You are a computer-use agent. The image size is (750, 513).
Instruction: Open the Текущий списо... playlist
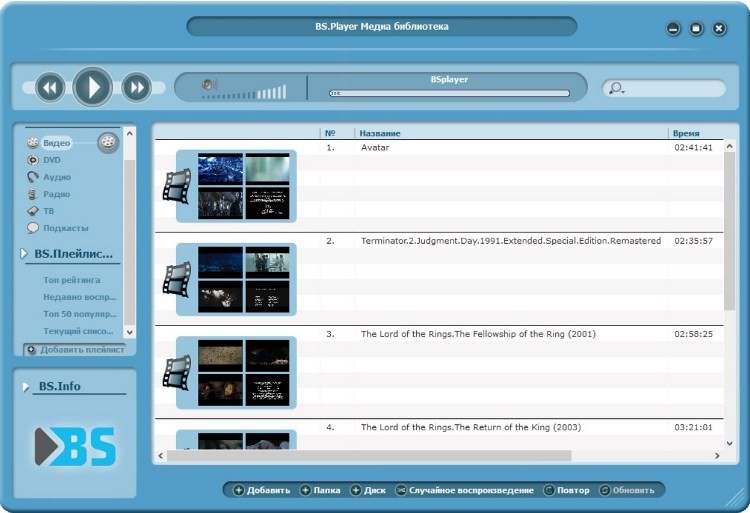tap(78, 331)
